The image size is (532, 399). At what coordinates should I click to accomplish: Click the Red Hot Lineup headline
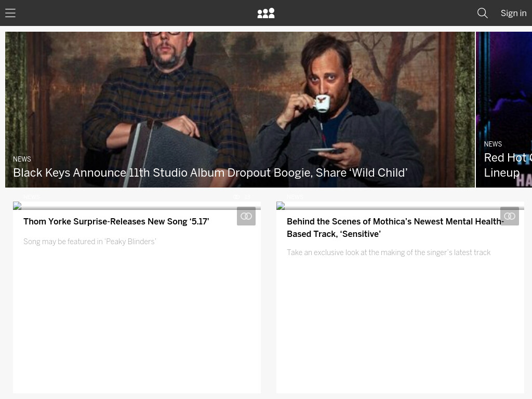508,165
